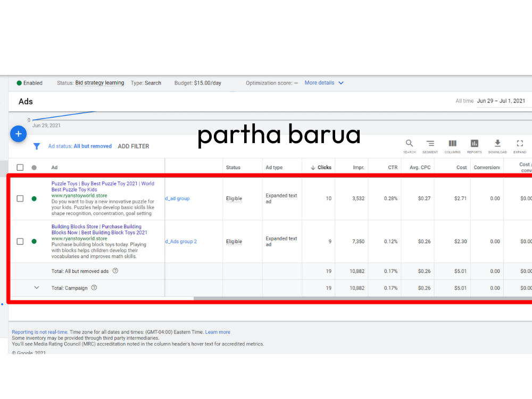Open the Columns tool icon
Screen dimensions: 532x399
(x=452, y=146)
